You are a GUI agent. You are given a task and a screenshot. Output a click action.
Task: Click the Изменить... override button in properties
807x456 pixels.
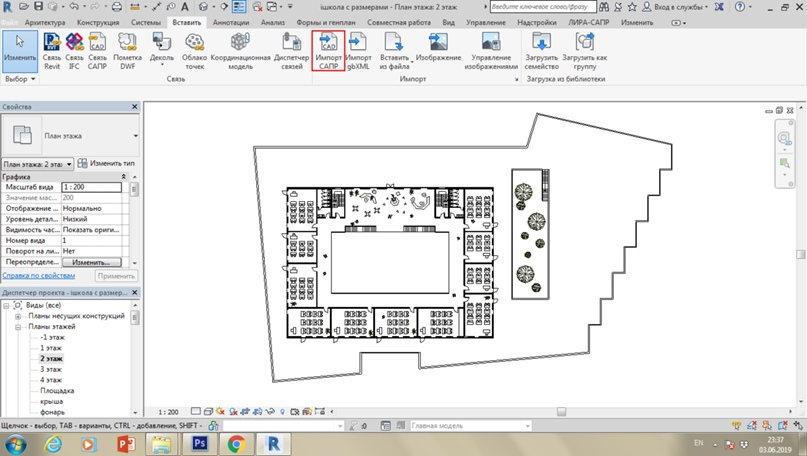tap(91, 262)
